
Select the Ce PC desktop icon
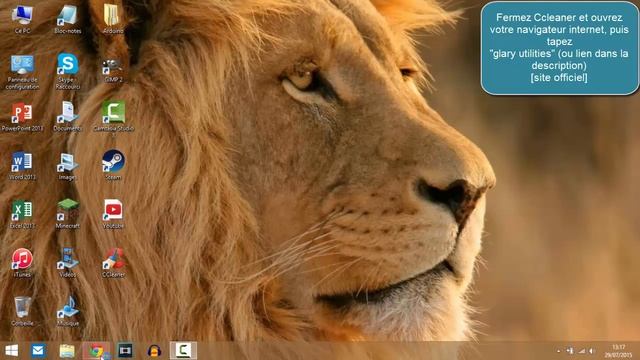point(22,19)
